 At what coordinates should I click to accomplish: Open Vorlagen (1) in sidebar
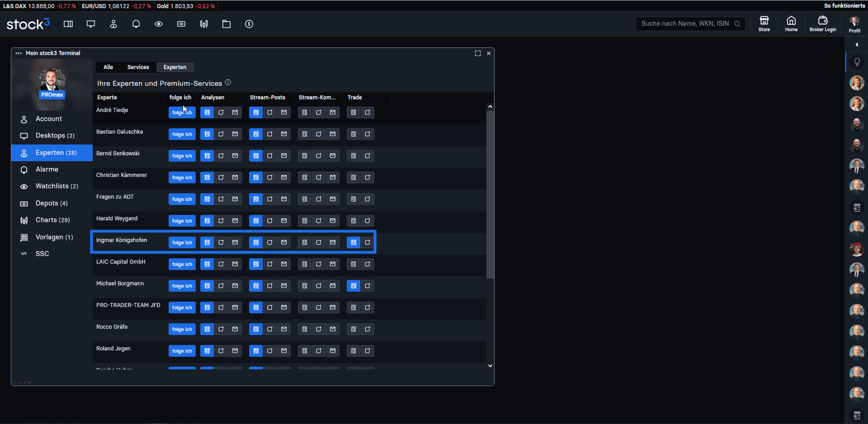[x=52, y=237]
